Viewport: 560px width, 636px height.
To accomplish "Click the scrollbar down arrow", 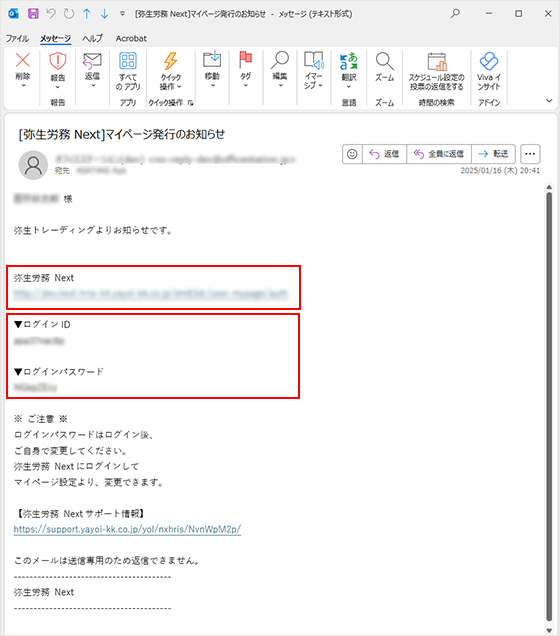I will tap(549, 630).
